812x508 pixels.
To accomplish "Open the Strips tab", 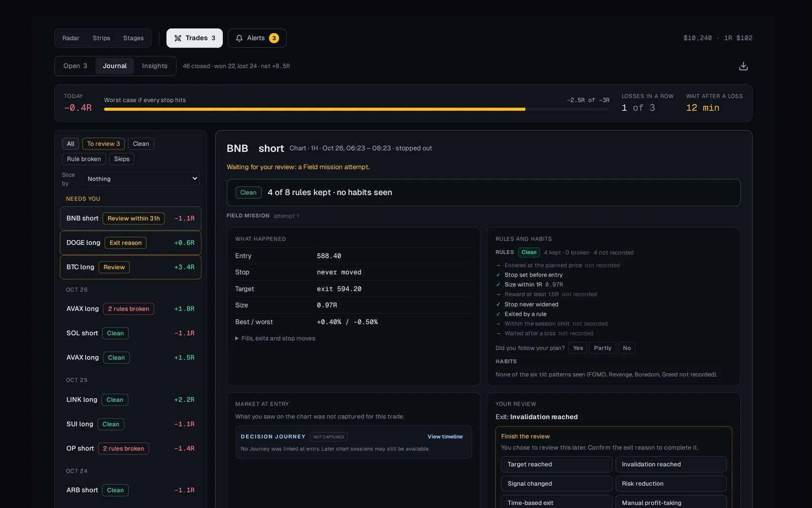I will 101,38.
